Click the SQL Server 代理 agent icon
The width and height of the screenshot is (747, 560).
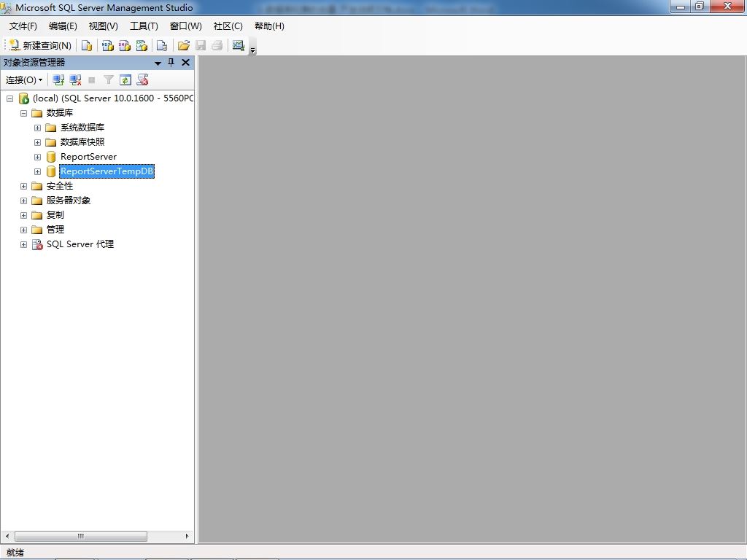point(37,245)
